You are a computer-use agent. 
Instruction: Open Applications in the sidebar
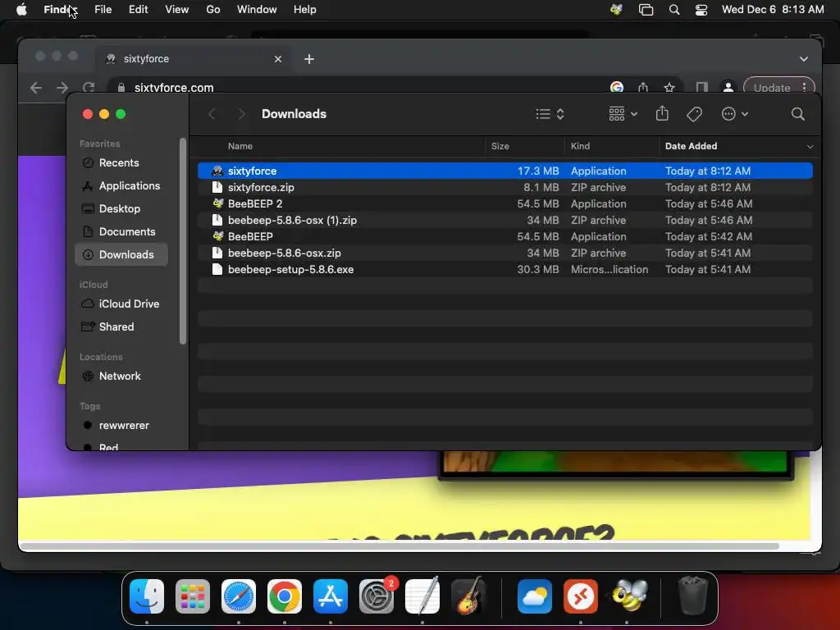point(121,186)
